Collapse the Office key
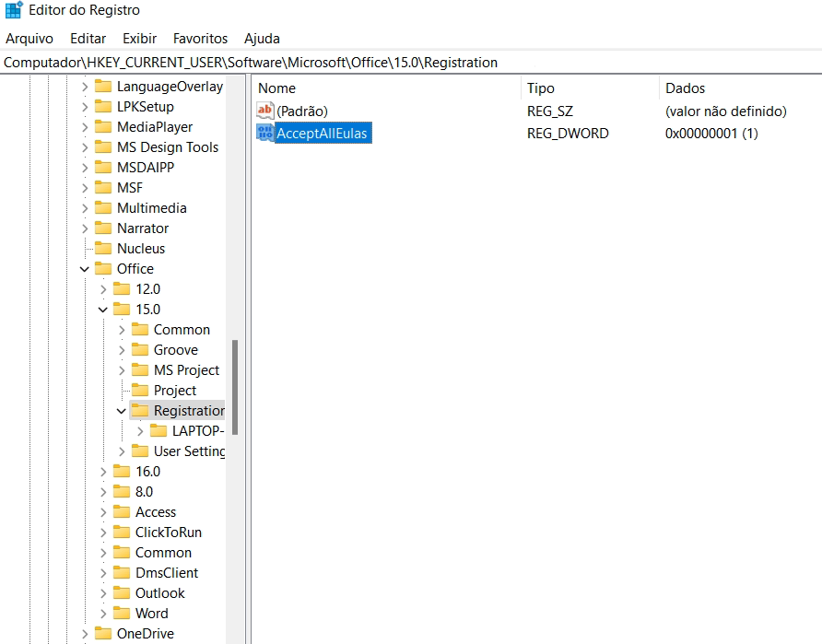 [x=85, y=269]
